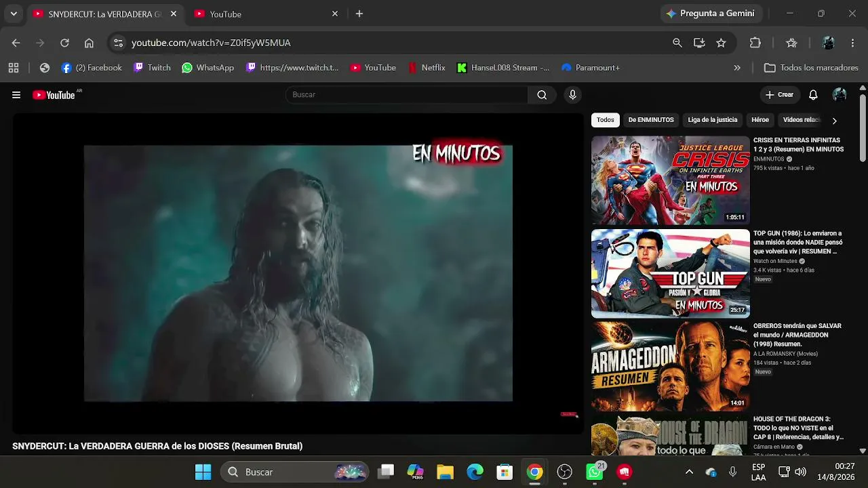Start voice search with the microphone icon
Viewport: 868px width, 488px height.
coord(573,95)
